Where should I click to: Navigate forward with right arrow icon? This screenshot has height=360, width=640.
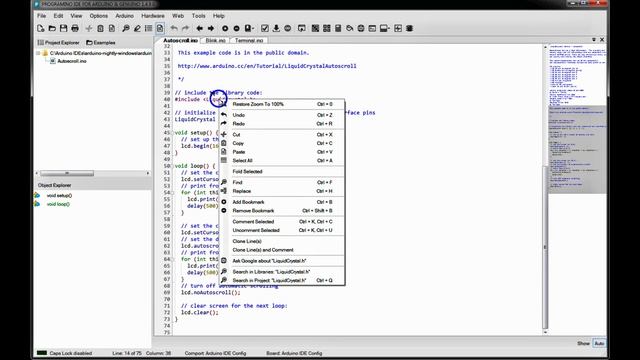coord(211,28)
